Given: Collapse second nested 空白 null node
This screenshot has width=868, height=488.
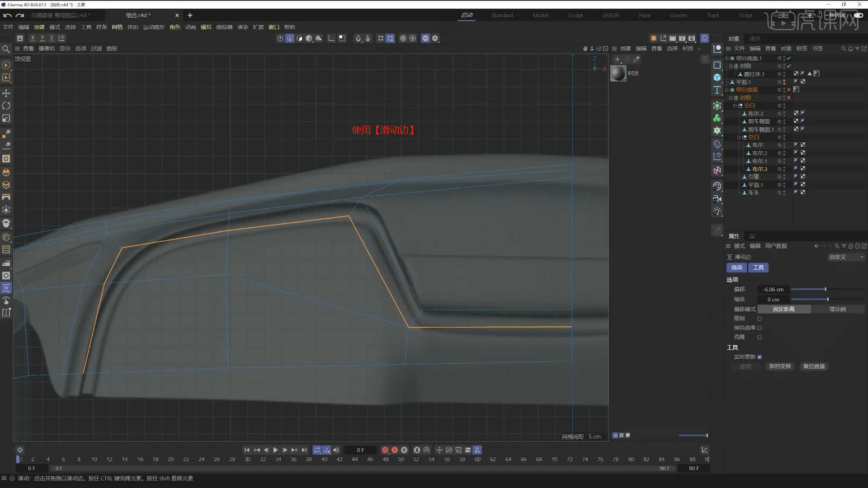Looking at the screenshot, I should click(x=739, y=137).
